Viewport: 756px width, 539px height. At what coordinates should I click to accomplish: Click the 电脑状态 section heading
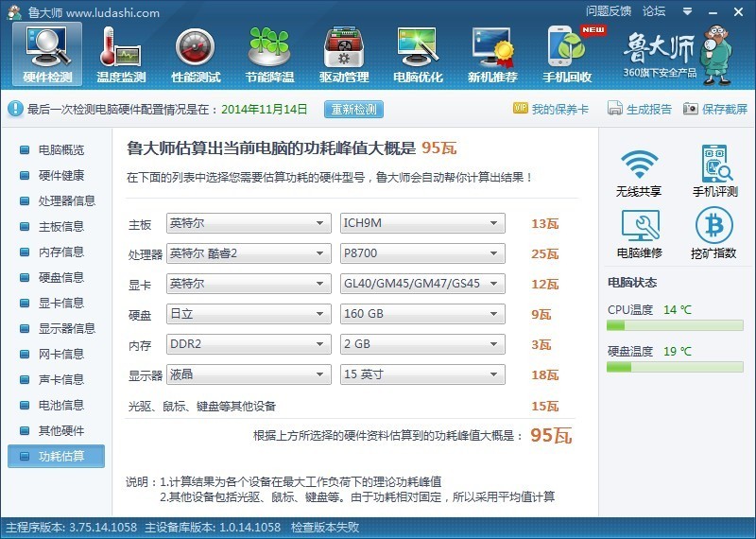pos(632,283)
